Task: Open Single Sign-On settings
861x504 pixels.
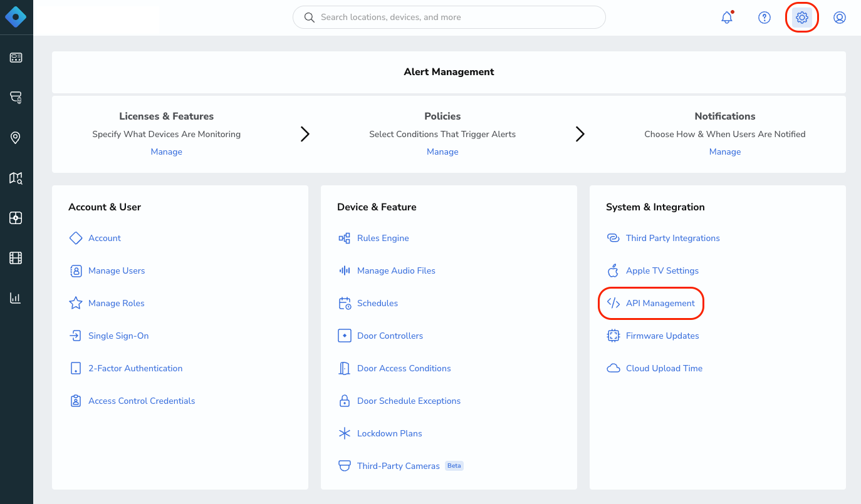Action: point(118,336)
